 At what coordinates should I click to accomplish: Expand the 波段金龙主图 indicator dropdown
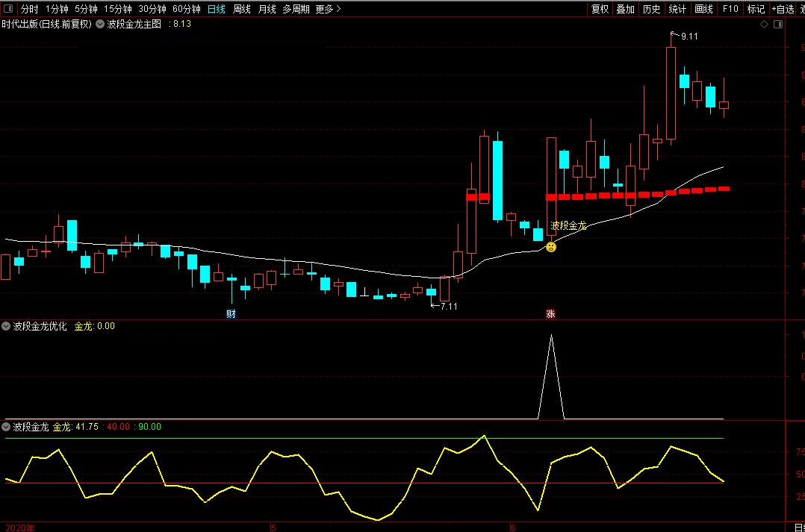point(100,24)
